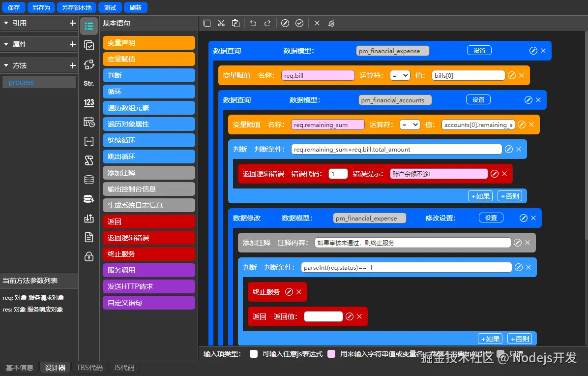Open 设置 for top pm_financial_expense query

[x=479, y=50]
